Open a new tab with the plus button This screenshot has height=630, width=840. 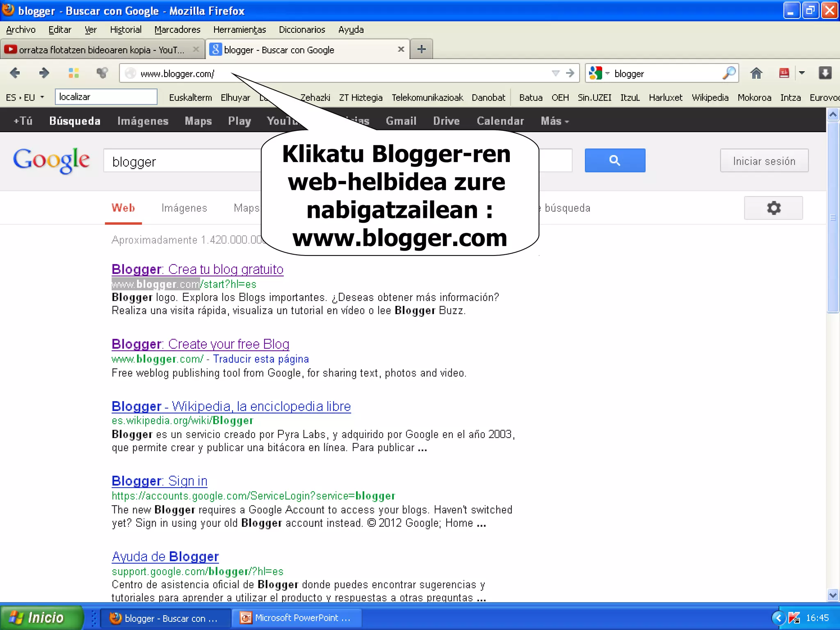click(x=421, y=49)
